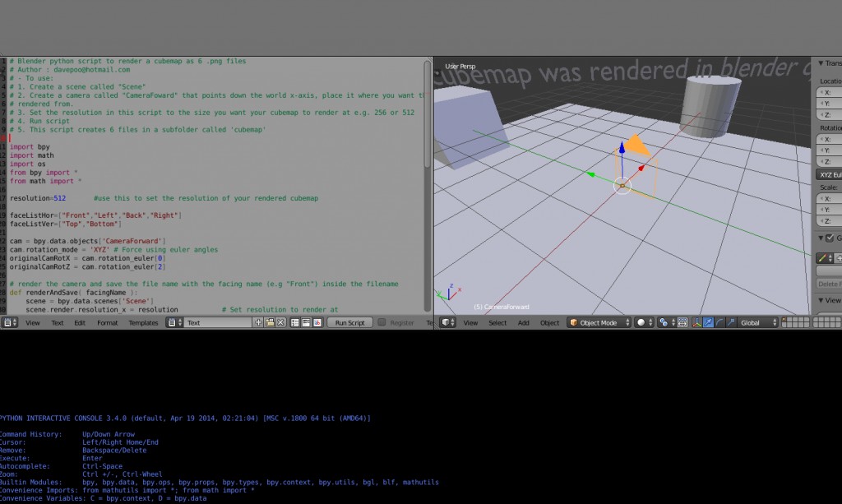Viewport: 842px width, 504px height.
Task: Toggle line numbers display icon
Action: pyautogui.click(x=294, y=322)
